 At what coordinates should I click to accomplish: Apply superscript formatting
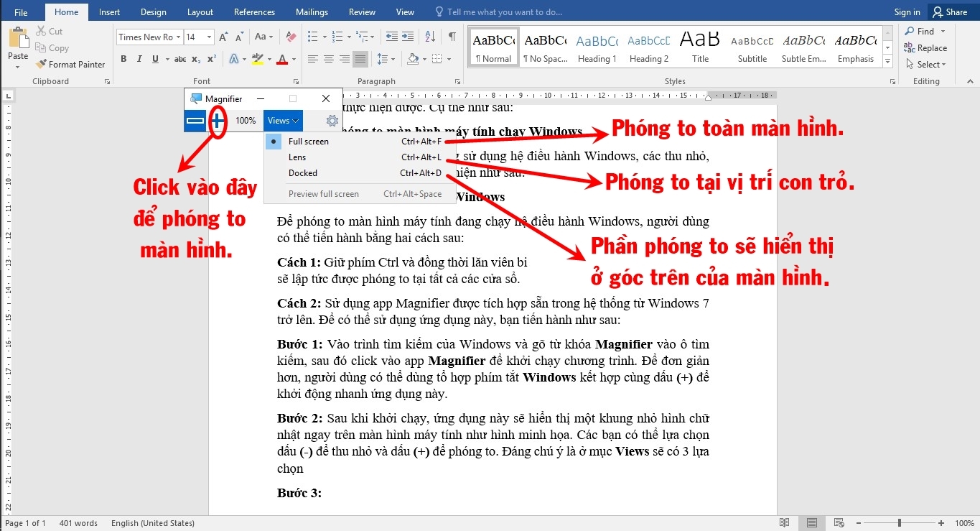tap(212, 59)
